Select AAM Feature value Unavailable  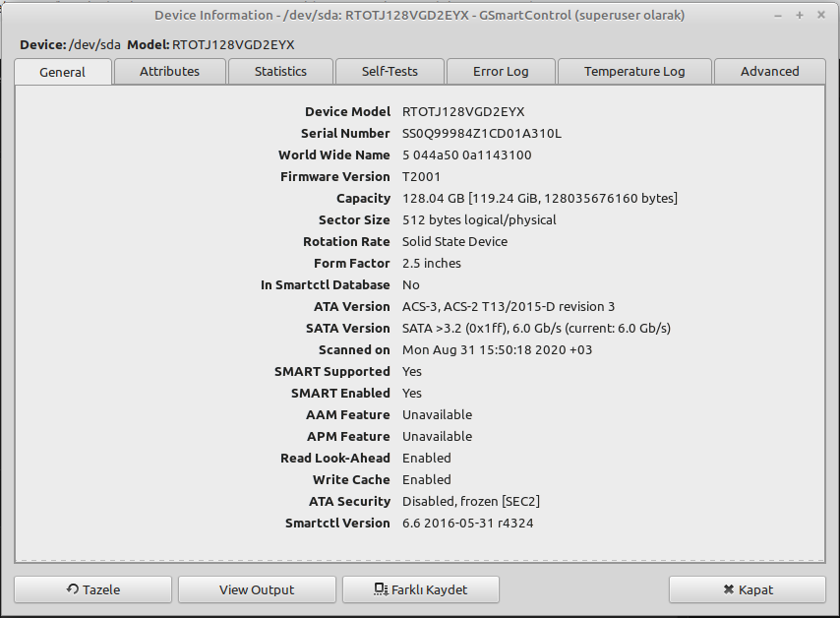(x=437, y=415)
